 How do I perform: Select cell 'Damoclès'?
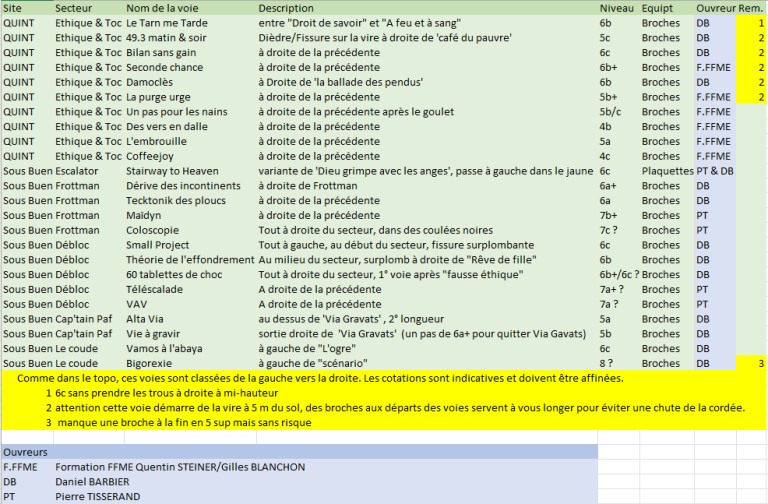point(191,82)
